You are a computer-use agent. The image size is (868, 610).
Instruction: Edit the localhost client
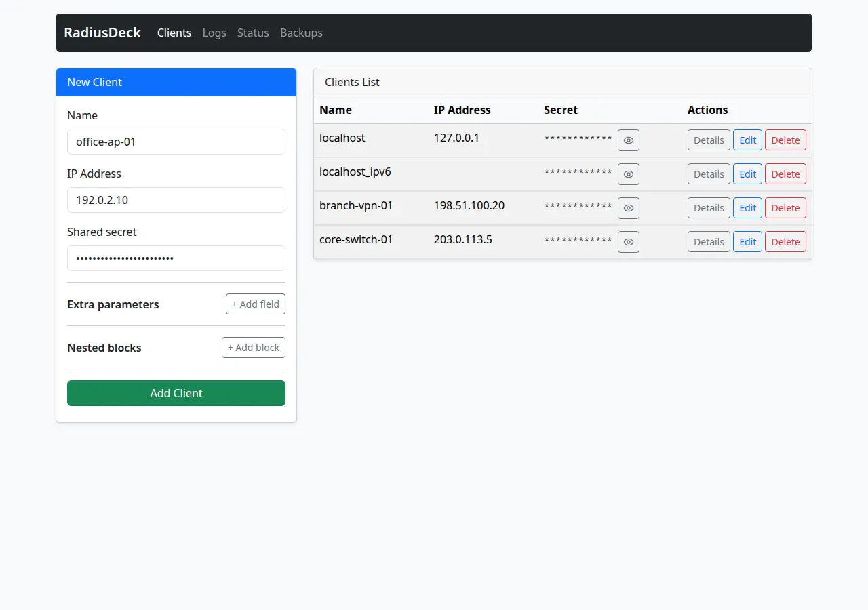click(x=747, y=140)
